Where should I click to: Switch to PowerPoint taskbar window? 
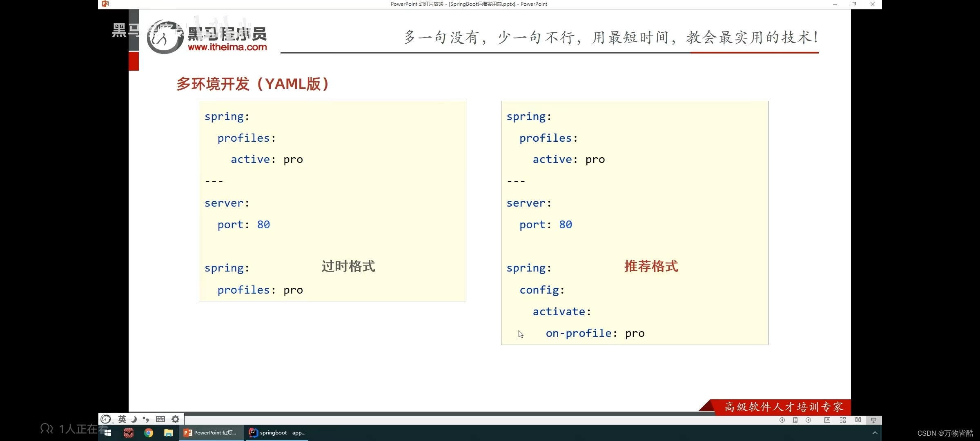pyautogui.click(x=211, y=433)
